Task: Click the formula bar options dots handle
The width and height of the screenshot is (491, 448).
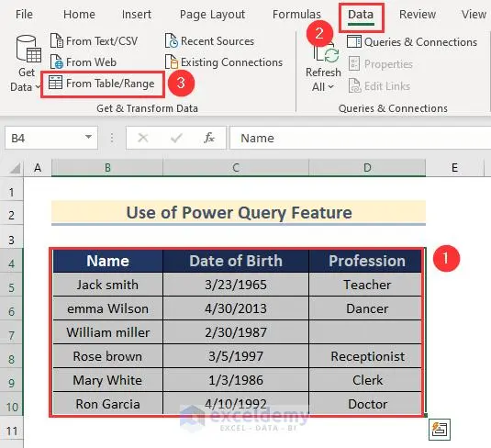Action: [112, 138]
